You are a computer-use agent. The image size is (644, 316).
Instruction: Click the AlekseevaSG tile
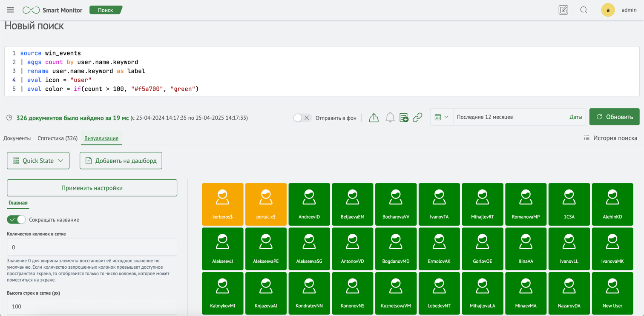pos(309,249)
